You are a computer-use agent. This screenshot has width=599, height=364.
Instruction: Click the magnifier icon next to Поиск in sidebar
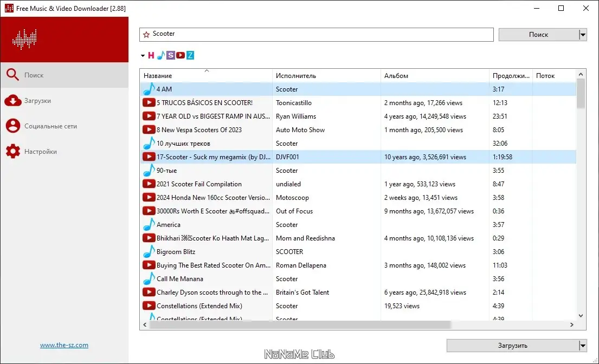point(13,75)
